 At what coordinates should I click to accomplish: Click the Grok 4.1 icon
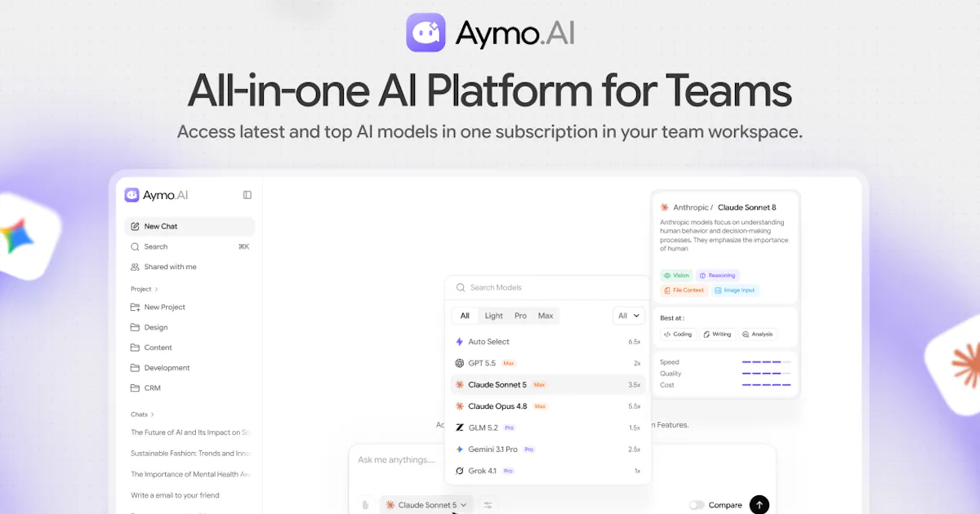[x=460, y=471]
